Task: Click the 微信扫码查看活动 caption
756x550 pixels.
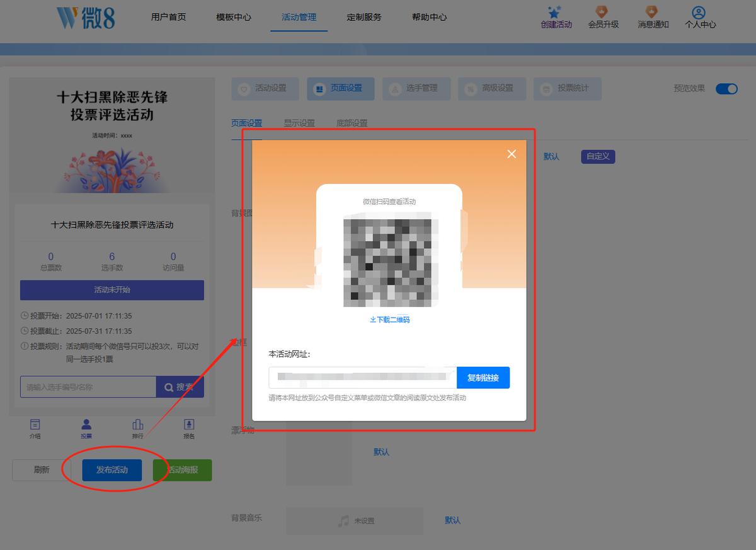Action: tap(389, 202)
